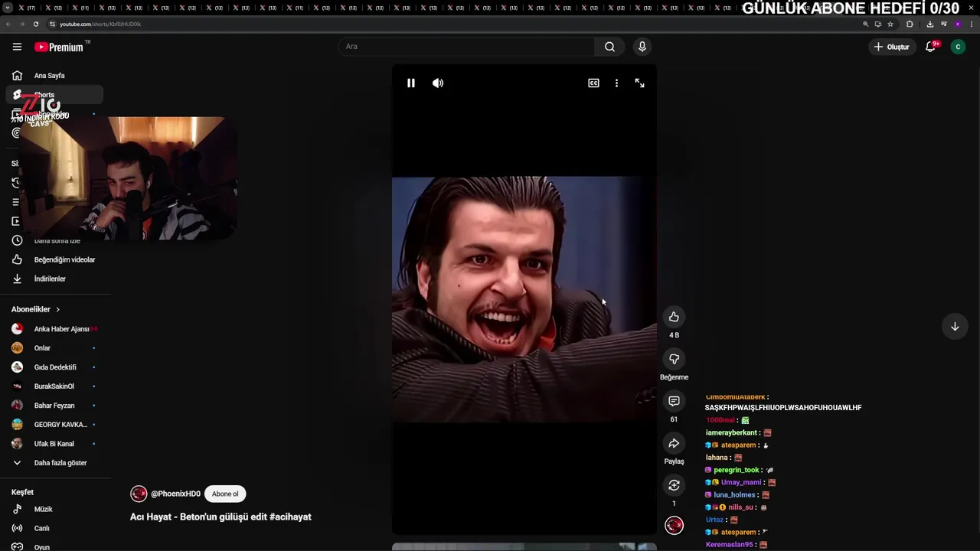Pause the Shorts video
The image size is (980, 551).
411,83
